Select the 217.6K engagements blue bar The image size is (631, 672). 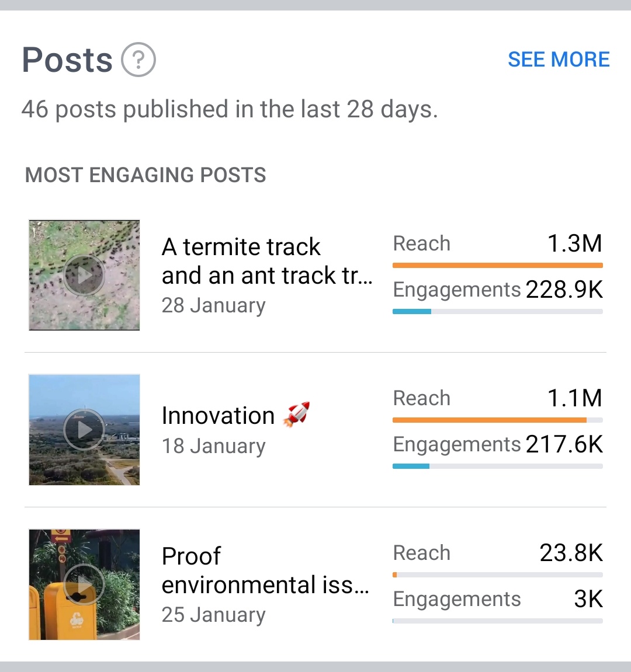[498, 466]
